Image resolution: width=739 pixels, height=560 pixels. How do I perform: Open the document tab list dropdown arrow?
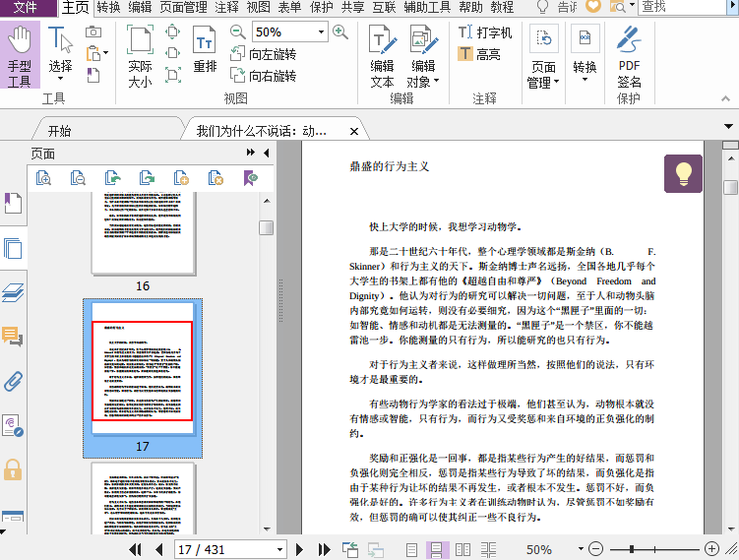(728, 126)
